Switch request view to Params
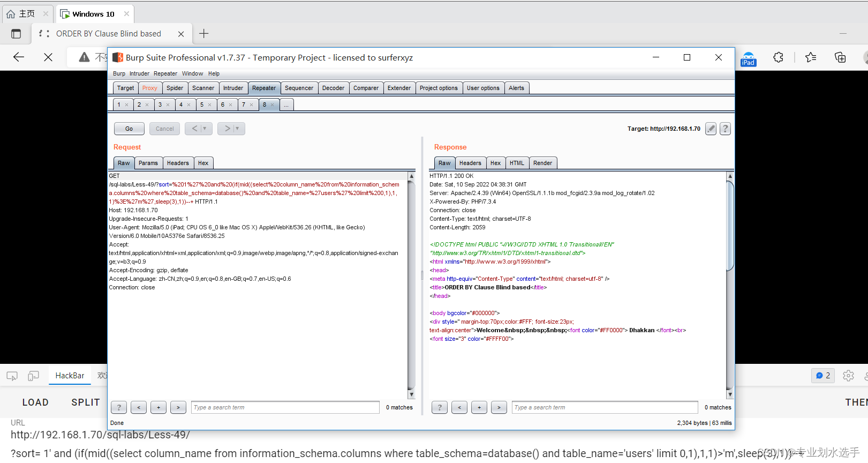Image resolution: width=868 pixels, height=463 pixels. pyautogui.click(x=148, y=163)
